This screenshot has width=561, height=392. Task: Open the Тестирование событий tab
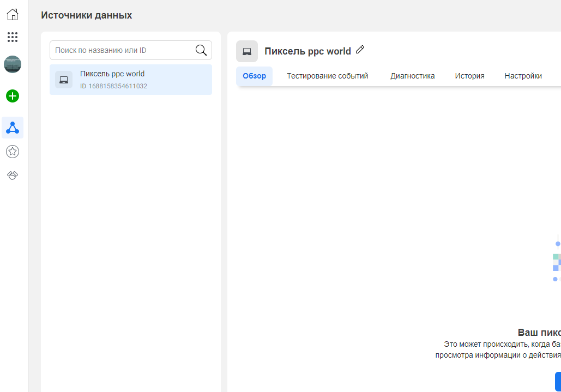tap(327, 76)
